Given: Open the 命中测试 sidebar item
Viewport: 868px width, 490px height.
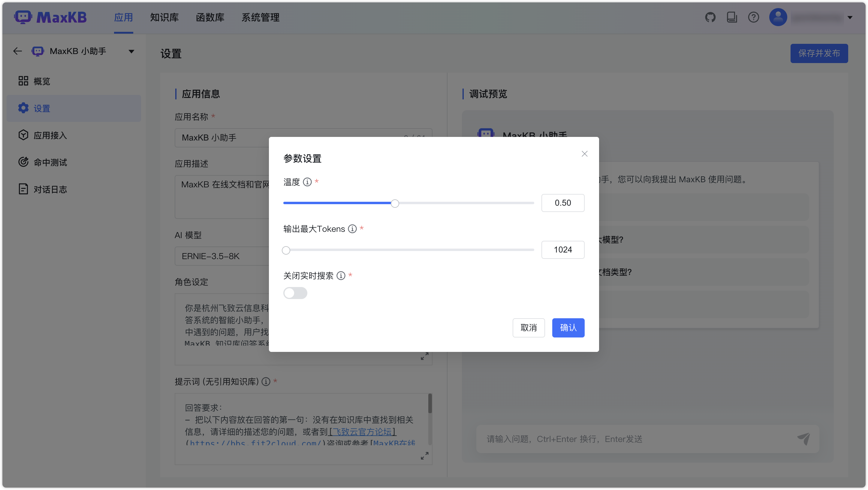Looking at the screenshot, I should coord(50,162).
